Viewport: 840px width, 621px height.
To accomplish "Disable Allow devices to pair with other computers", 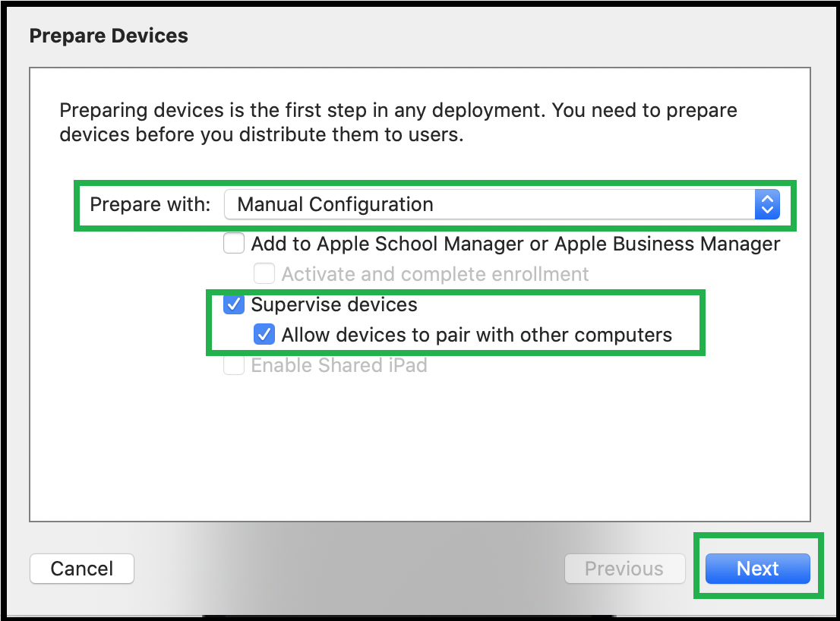I will pyautogui.click(x=264, y=334).
